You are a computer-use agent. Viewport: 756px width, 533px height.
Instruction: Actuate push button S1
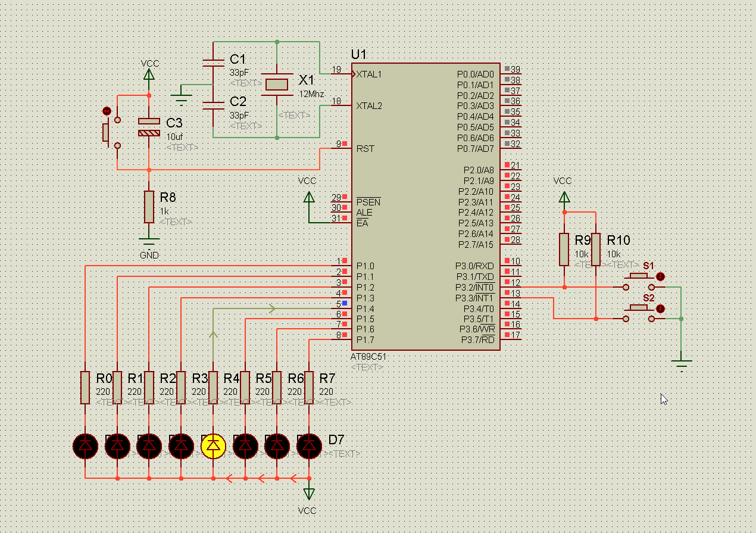(x=639, y=280)
